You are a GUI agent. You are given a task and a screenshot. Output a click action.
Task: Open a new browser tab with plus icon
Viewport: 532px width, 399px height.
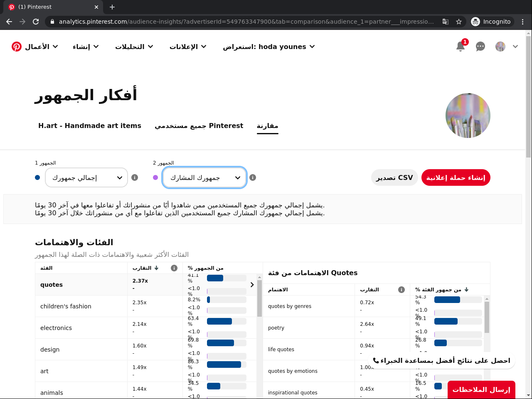tap(112, 7)
